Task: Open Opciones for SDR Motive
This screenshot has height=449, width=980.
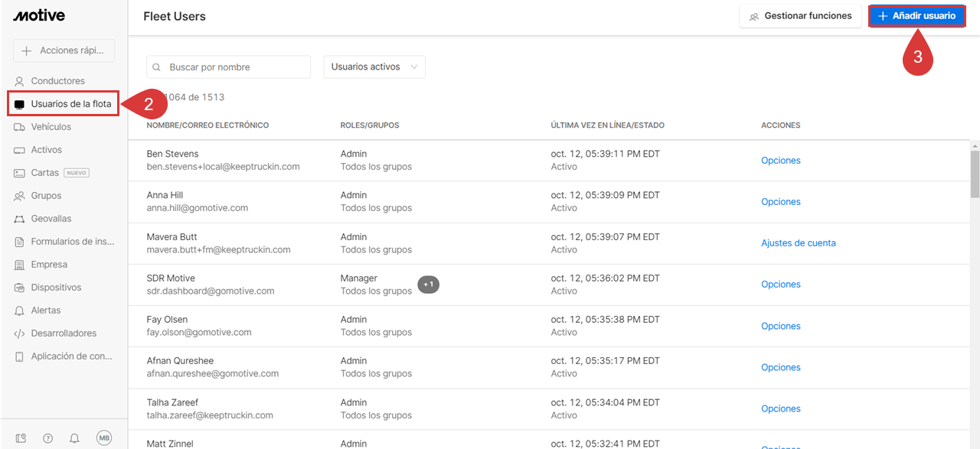Action: pos(781,285)
